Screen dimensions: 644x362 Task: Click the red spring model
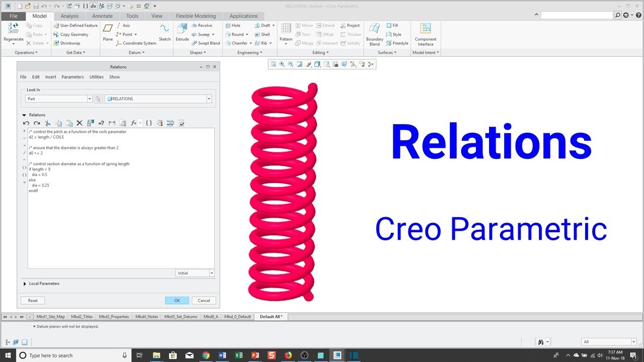(x=283, y=192)
